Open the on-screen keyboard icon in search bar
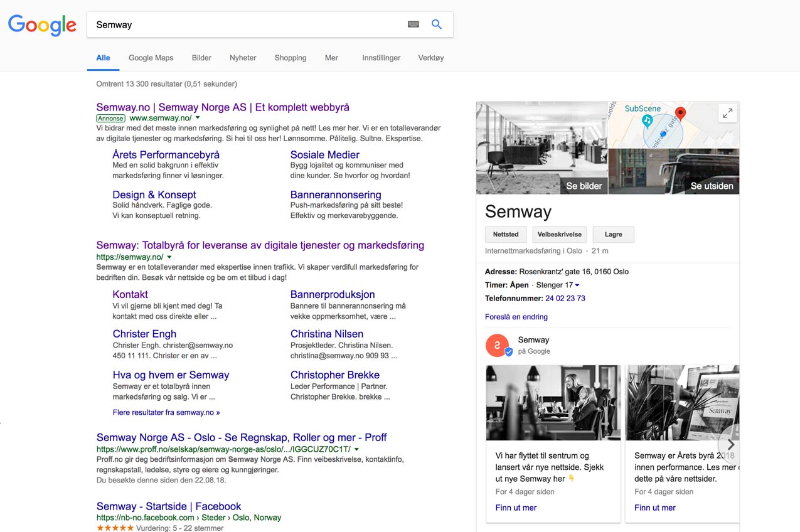The image size is (800, 532). click(x=413, y=24)
